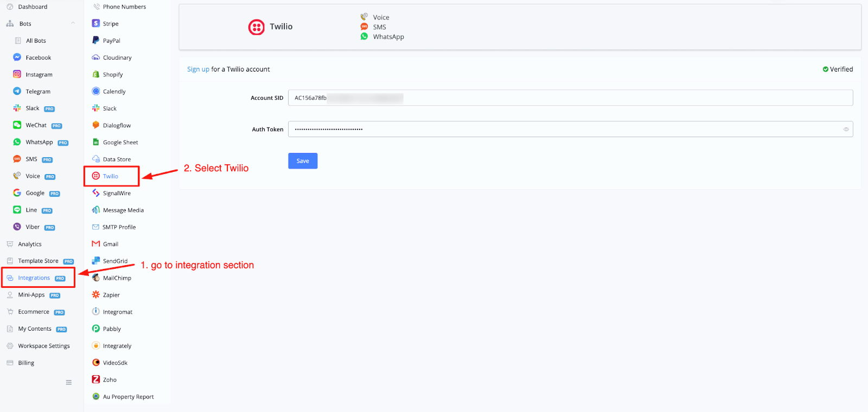This screenshot has width=868, height=412.
Task: Open Slack channel in left sidebar
Action: coord(33,108)
